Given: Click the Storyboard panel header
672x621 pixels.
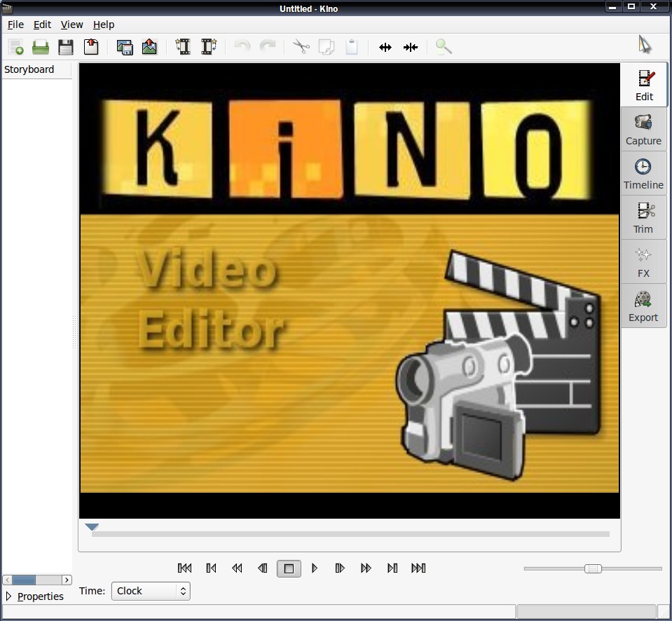Looking at the screenshot, I should [x=37, y=70].
